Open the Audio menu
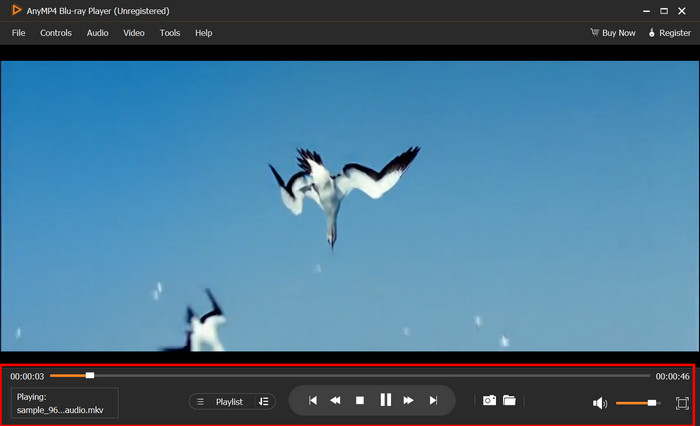Screen dimensions: 700x426 97,33
